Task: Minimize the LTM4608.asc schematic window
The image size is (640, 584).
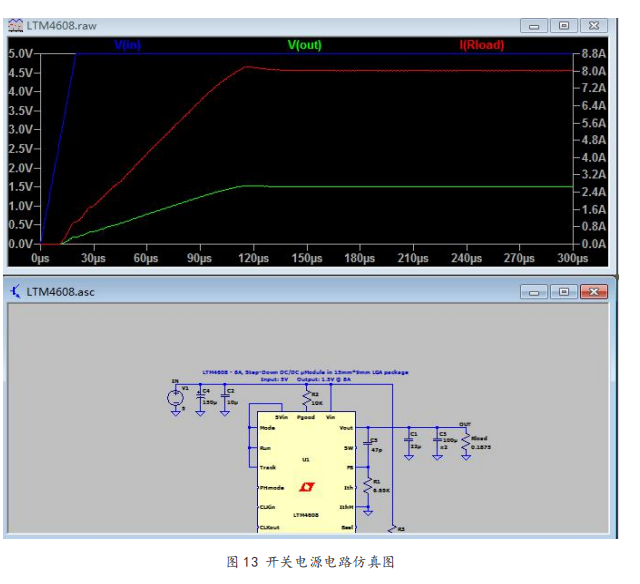Action: [534, 292]
